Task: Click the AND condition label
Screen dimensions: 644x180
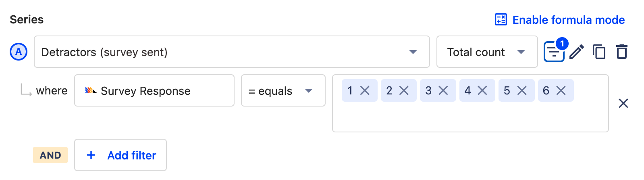Action: [x=50, y=155]
